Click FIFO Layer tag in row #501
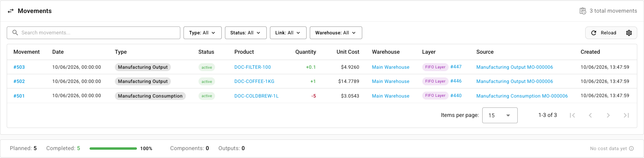This screenshot has height=158, width=644. (x=435, y=96)
